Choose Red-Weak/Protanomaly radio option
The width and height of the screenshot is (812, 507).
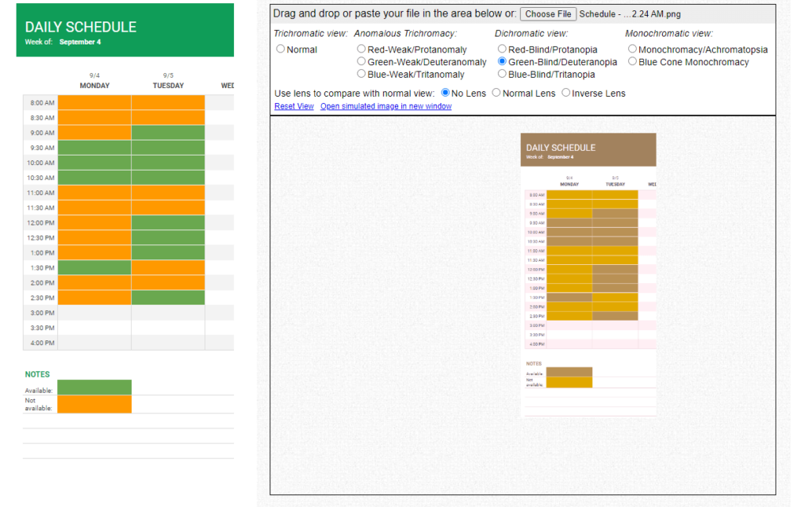(362, 49)
